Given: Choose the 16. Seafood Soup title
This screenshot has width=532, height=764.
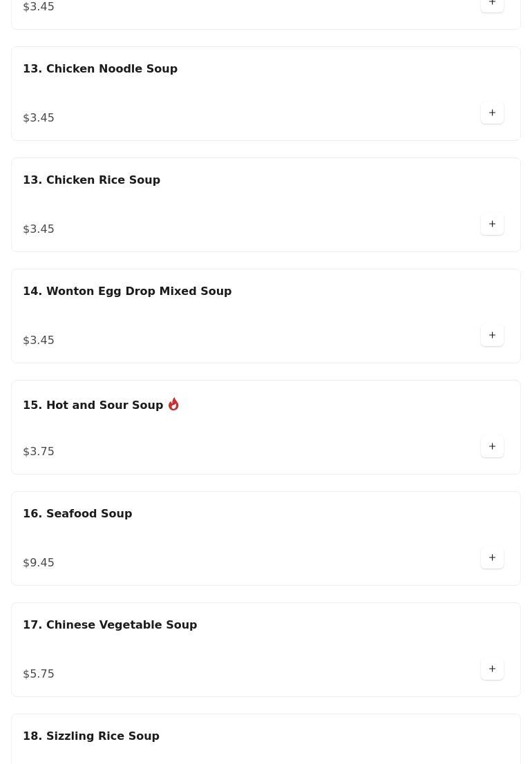Looking at the screenshot, I should [77, 514].
